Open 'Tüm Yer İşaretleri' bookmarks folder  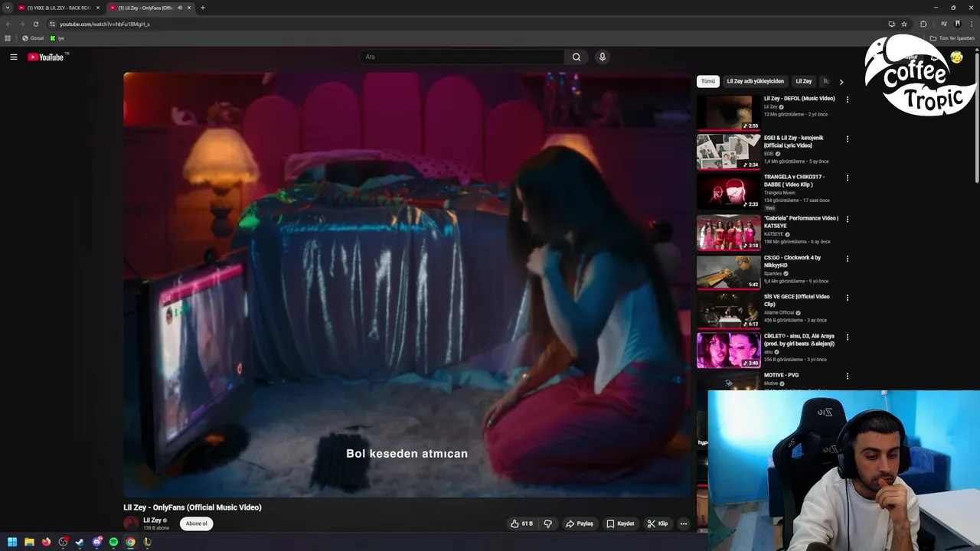(952, 38)
